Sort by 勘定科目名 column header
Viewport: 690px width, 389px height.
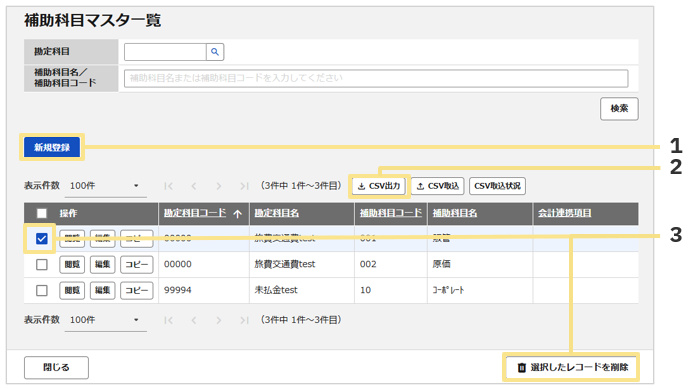pos(277,213)
